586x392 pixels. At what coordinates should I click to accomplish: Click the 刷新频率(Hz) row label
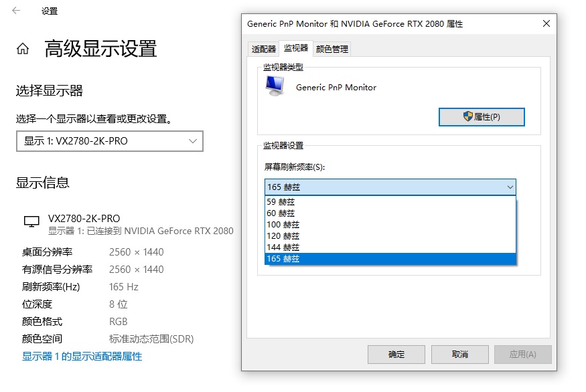[51, 287]
